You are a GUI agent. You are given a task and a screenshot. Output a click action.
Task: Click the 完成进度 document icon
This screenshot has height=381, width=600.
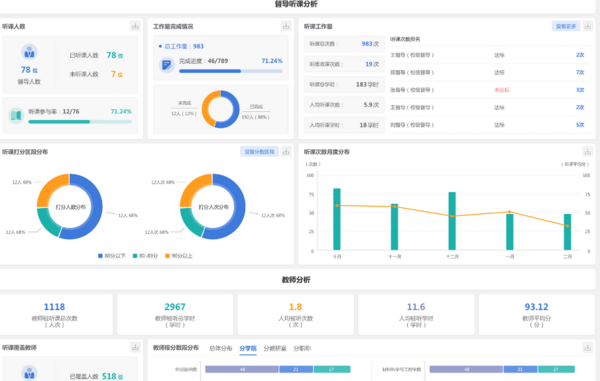coord(167,65)
